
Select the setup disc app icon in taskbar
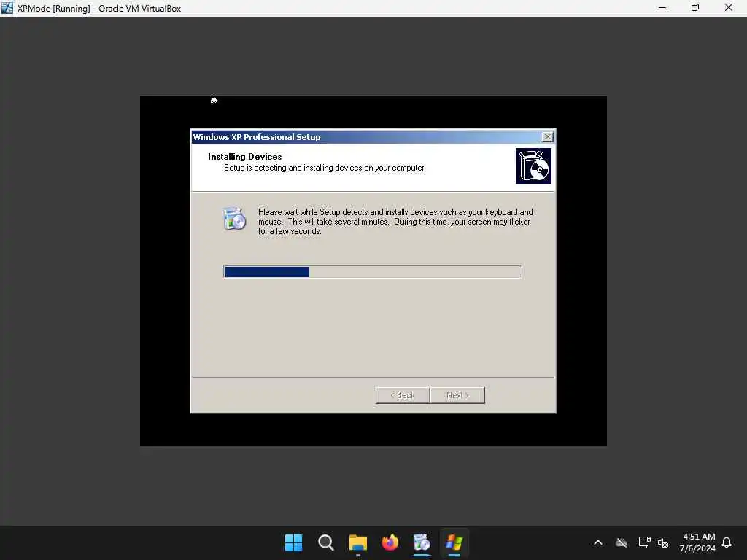click(422, 542)
